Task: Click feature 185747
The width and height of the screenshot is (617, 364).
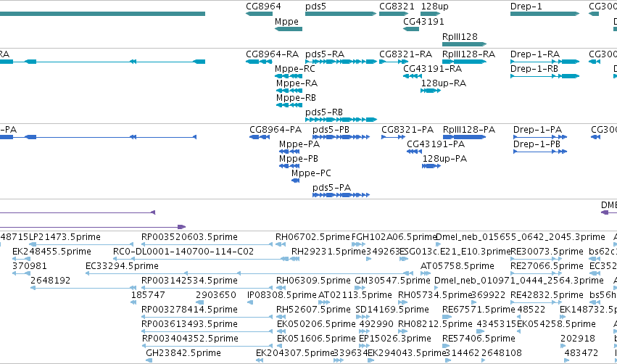Action: point(148,294)
